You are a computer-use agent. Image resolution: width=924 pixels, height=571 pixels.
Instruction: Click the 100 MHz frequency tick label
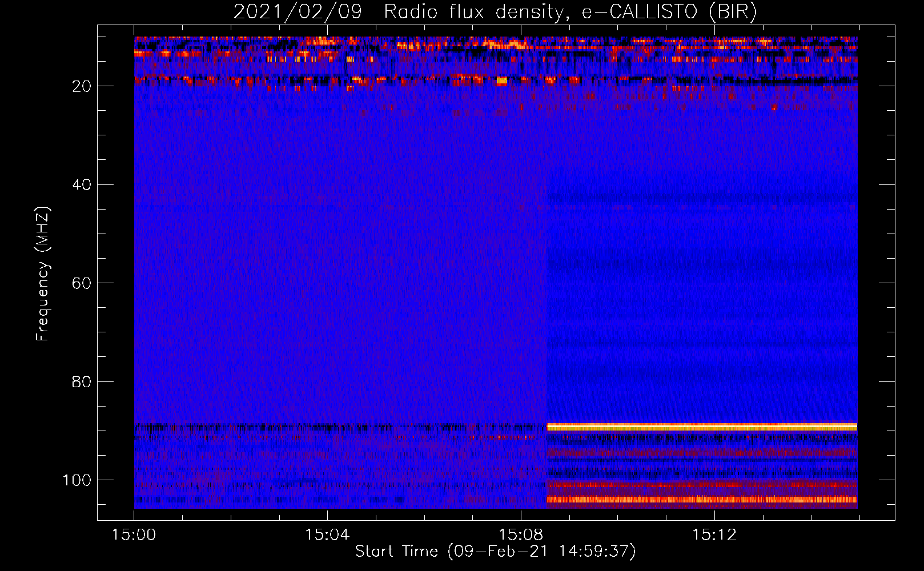[x=77, y=480]
